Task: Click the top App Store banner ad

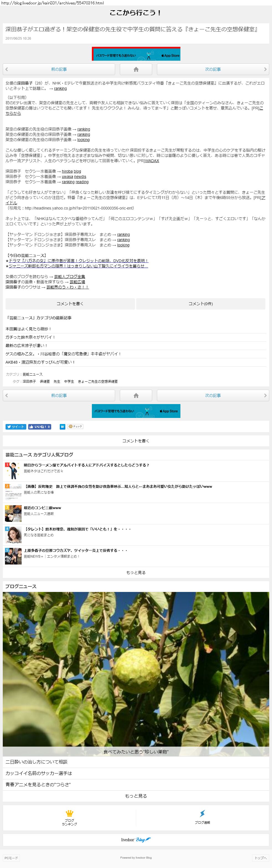Action: (136, 54)
